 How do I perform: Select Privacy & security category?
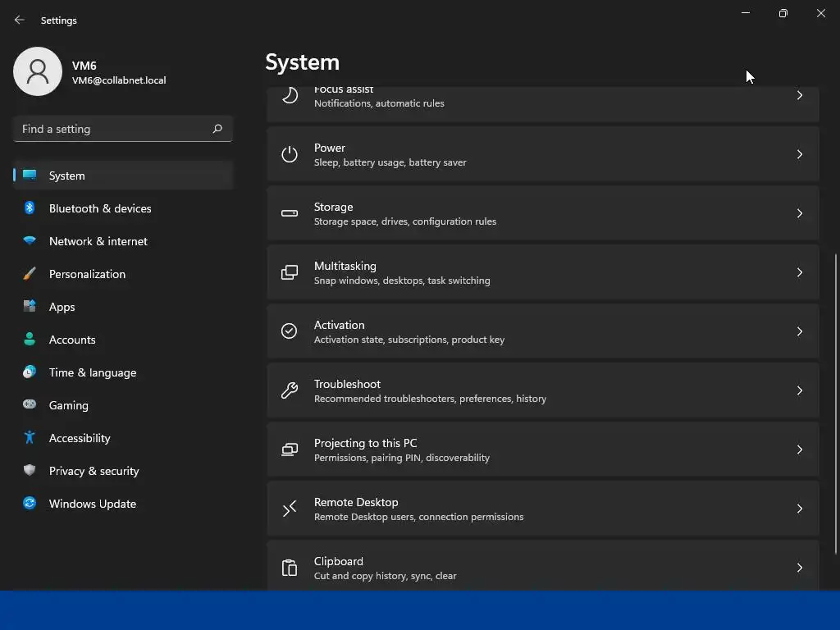pos(94,471)
